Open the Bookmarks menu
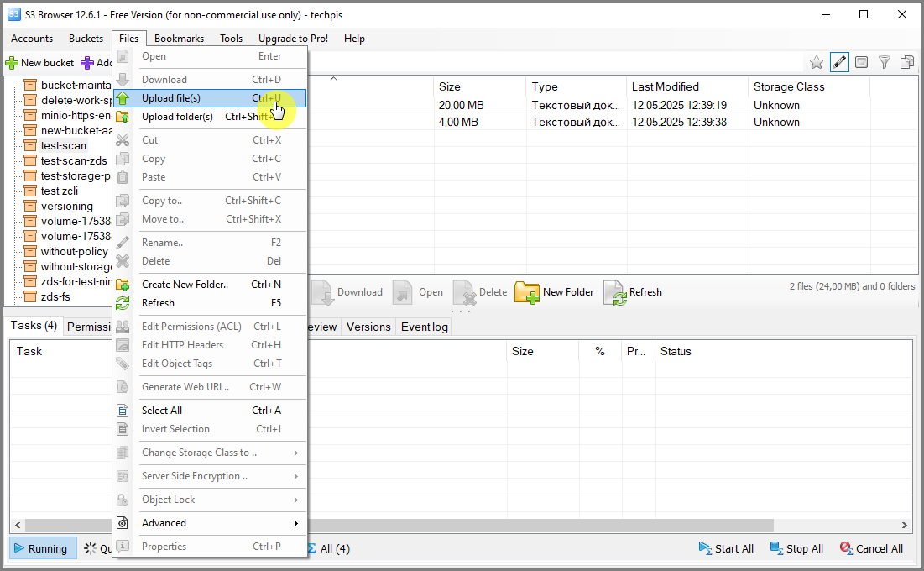 [179, 39]
